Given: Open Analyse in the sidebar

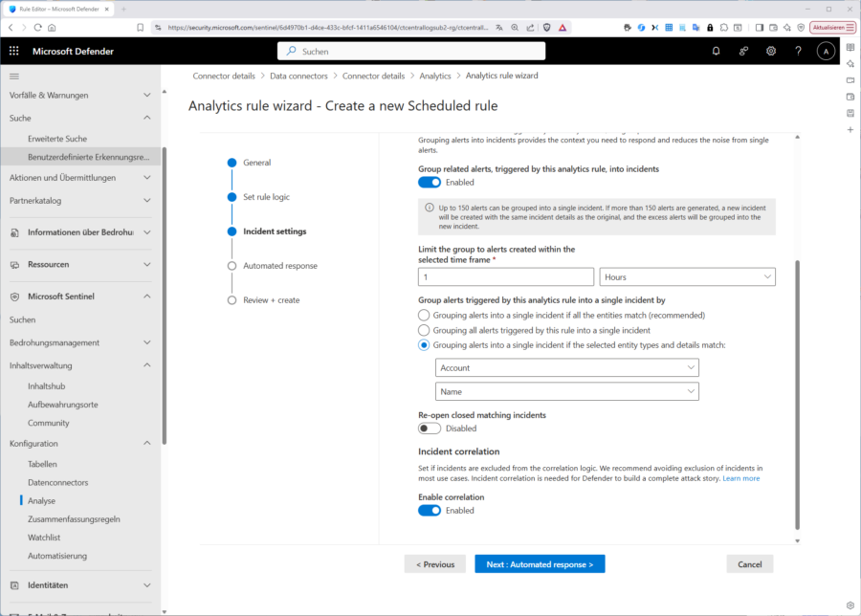Looking at the screenshot, I should click(42, 500).
